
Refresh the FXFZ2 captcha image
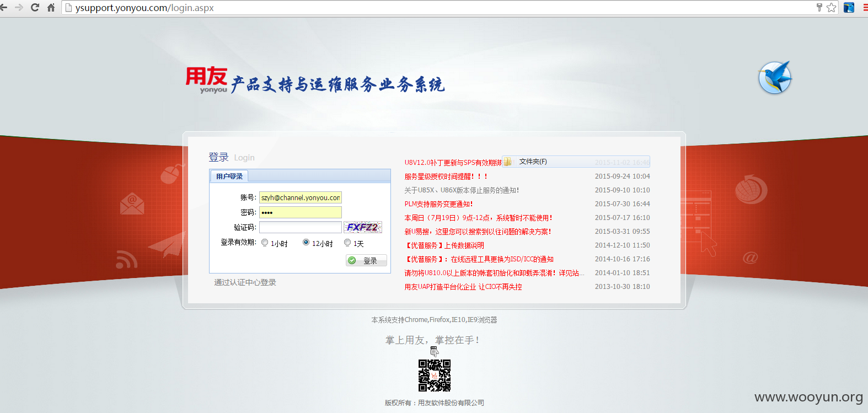[363, 227]
